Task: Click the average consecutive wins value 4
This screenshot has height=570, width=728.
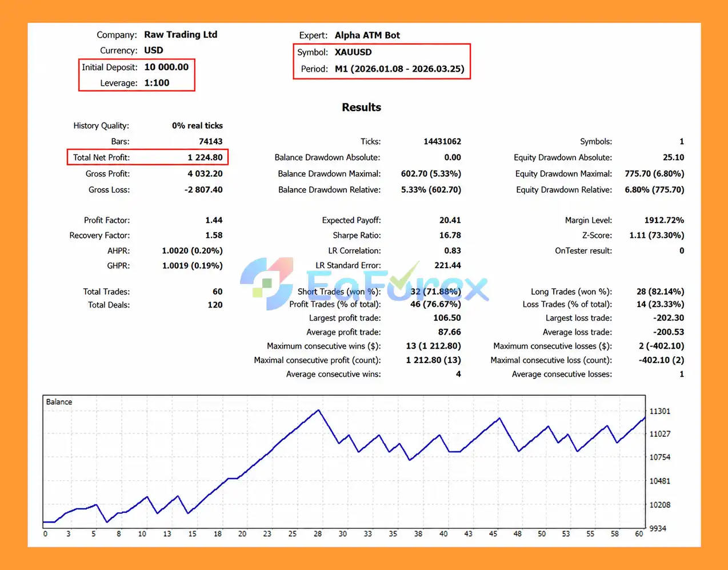Action: click(x=458, y=374)
